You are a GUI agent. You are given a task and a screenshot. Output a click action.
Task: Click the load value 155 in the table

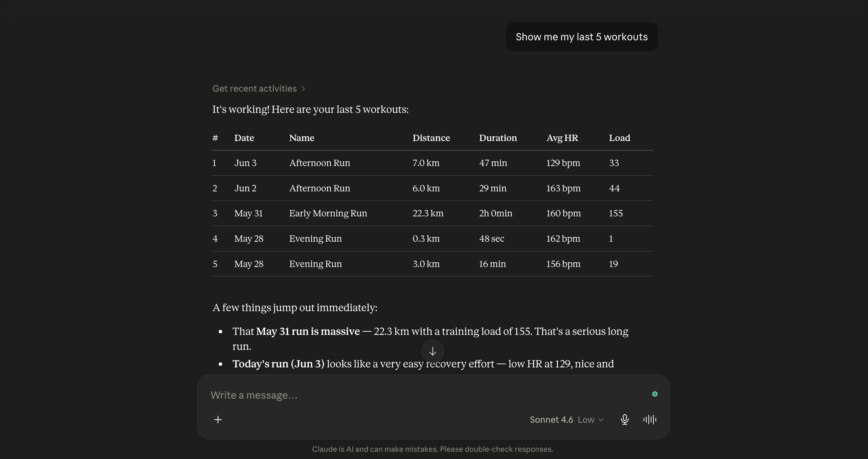click(x=615, y=214)
